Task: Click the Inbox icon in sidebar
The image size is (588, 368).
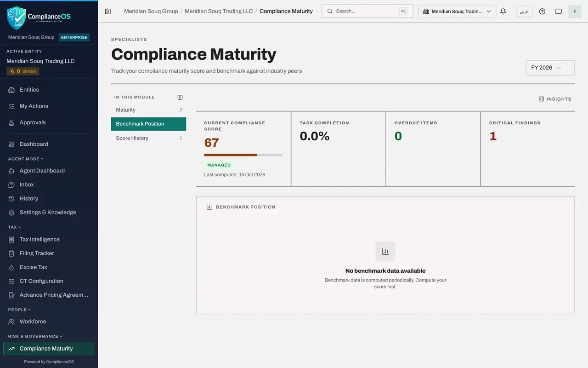Action: [x=11, y=185]
